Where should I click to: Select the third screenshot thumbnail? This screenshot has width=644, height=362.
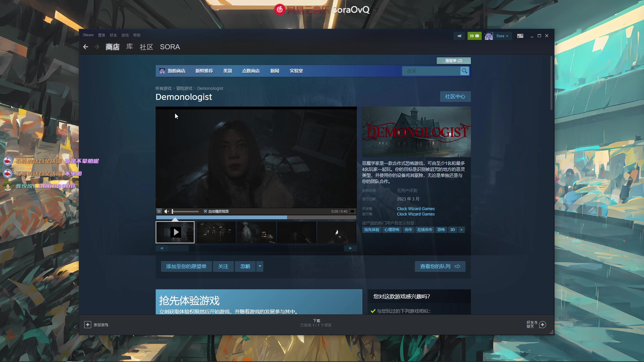pyautogui.click(x=256, y=232)
